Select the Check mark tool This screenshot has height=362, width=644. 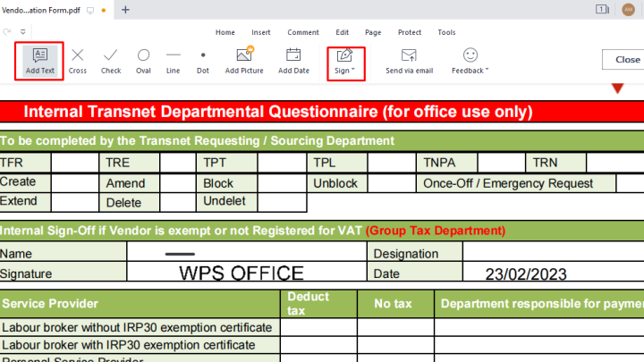click(x=111, y=61)
